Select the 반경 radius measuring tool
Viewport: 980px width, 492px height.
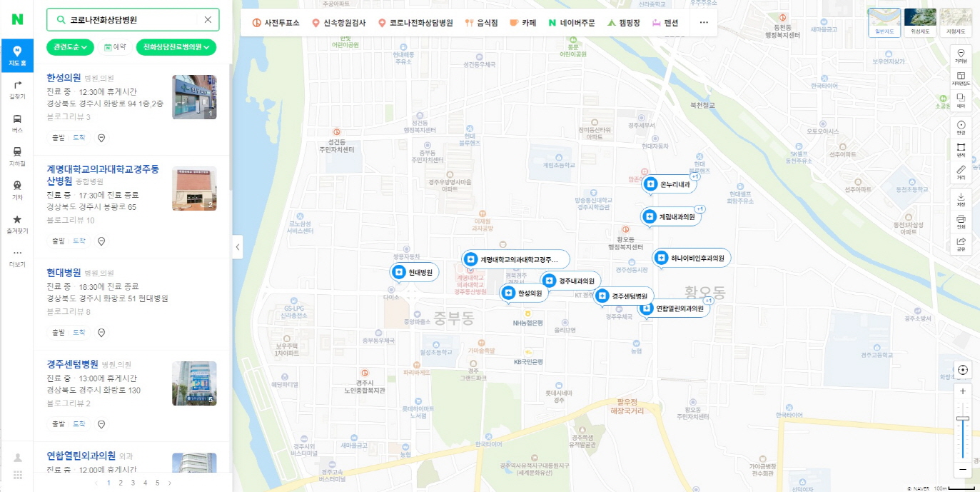click(x=961, y=128)
